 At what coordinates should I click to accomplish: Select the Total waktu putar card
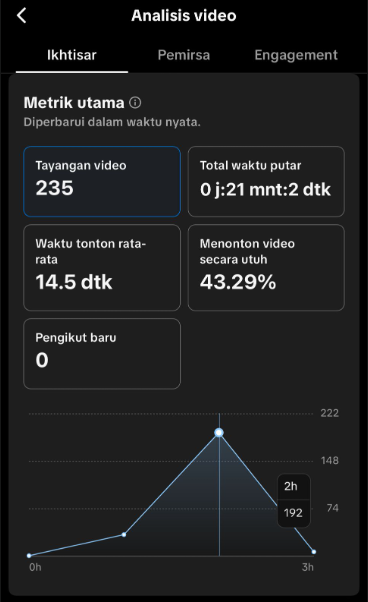[x=266, y=182]
